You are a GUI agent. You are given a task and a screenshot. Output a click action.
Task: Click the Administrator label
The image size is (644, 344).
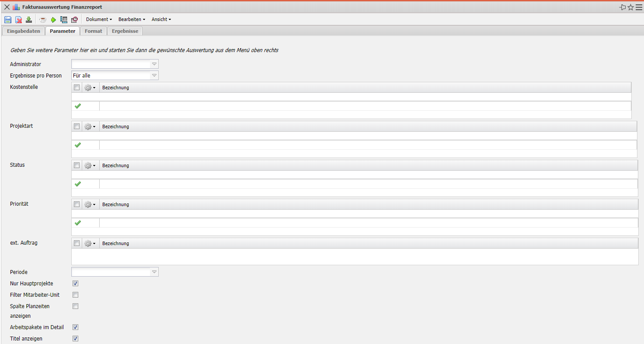coord(26,64)
